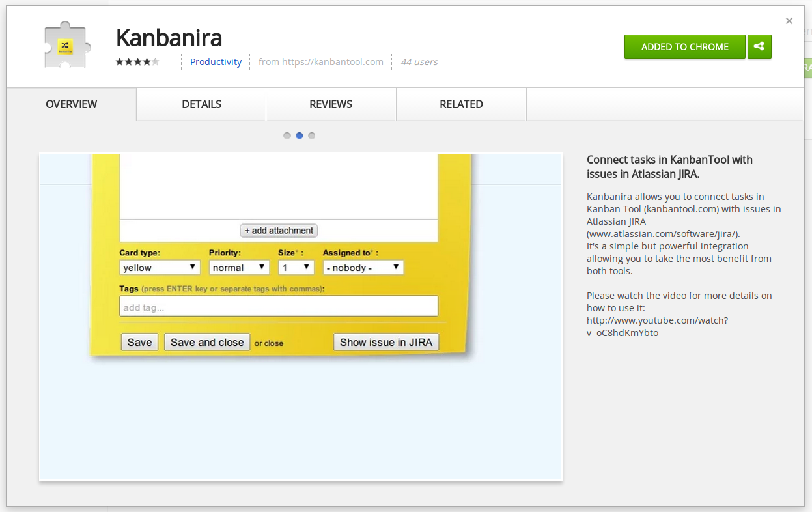Screen dimensions: 812x512
Task: Open the REVIEWS tab
Action: [x=330, y=104]
